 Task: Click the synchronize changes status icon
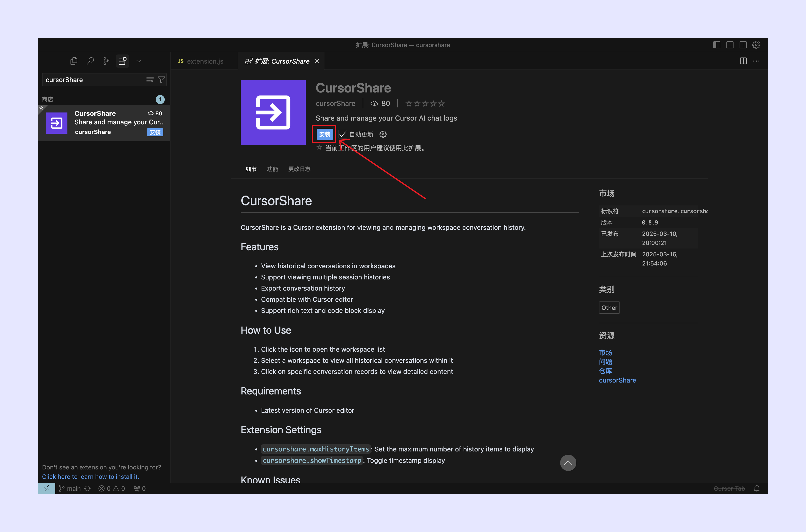[x=87, y=489]
